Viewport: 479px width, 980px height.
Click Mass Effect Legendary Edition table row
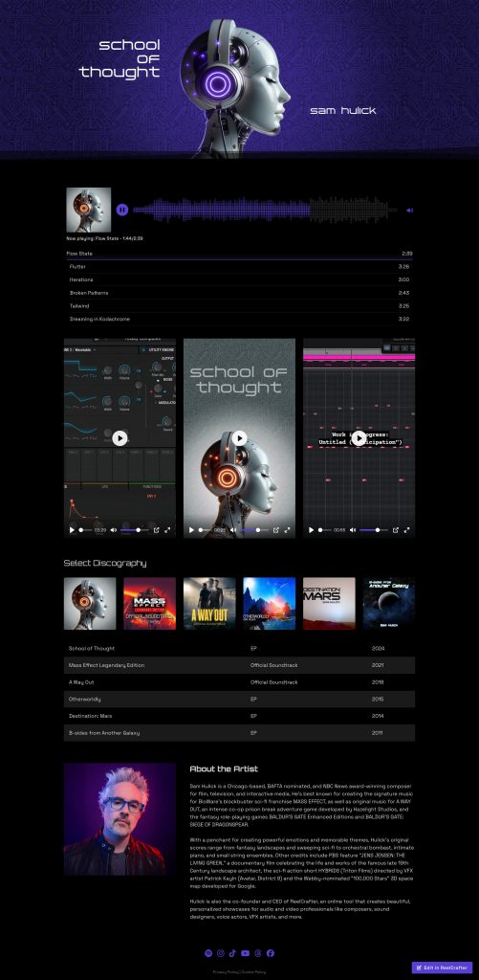tap(239, 665)
